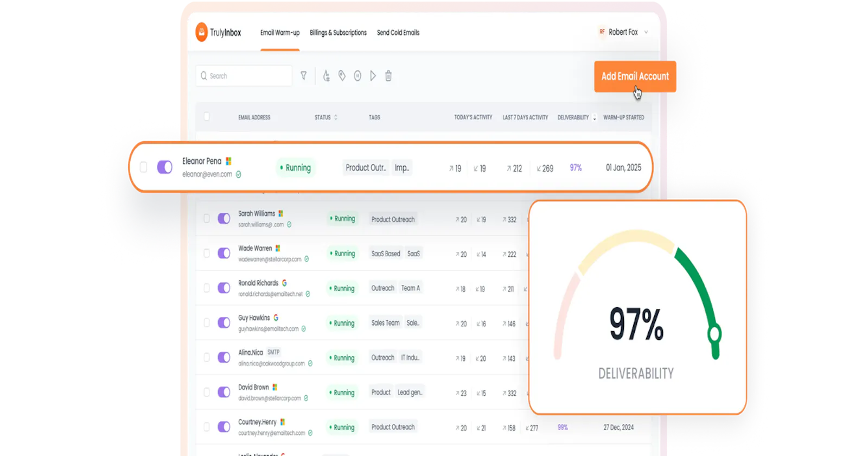Screen dimensions: 868x456
Task: Click the search magnifier icon
Action: pos(204,76)
